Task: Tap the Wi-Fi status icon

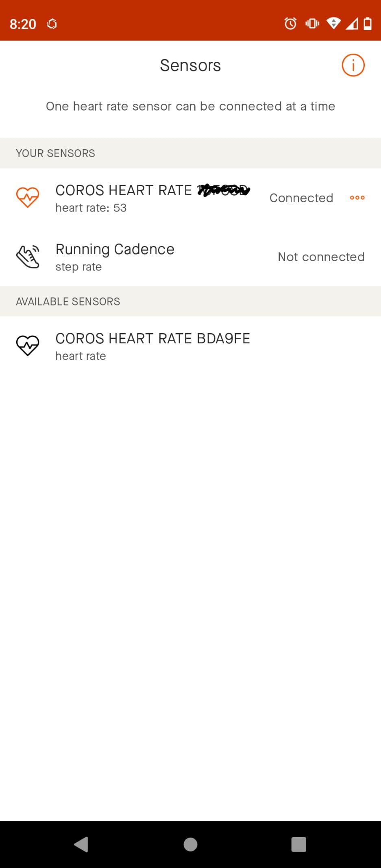Action: point(333,24)
